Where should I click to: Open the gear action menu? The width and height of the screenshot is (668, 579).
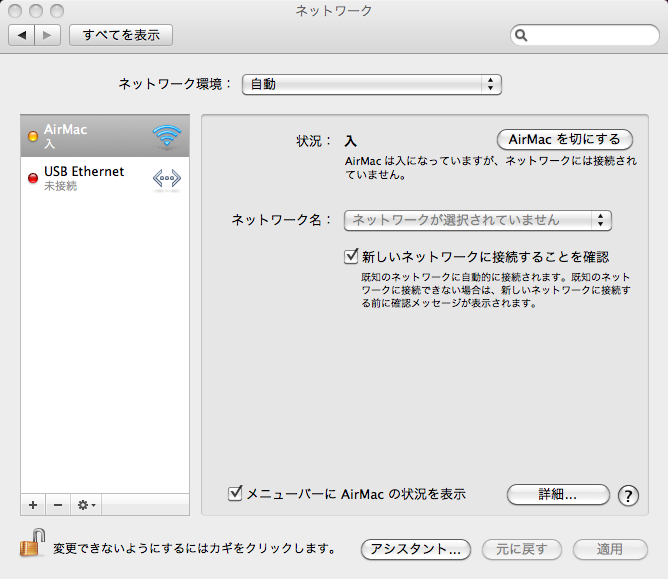(86, 505)
